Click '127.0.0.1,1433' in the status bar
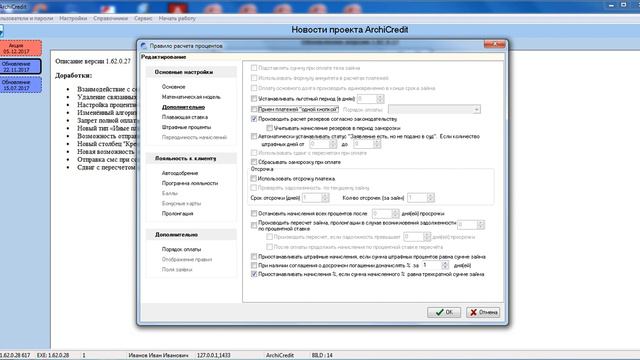The height and width of the screenshot is (360, 640). pyautogui.click(x=213, y=356)
